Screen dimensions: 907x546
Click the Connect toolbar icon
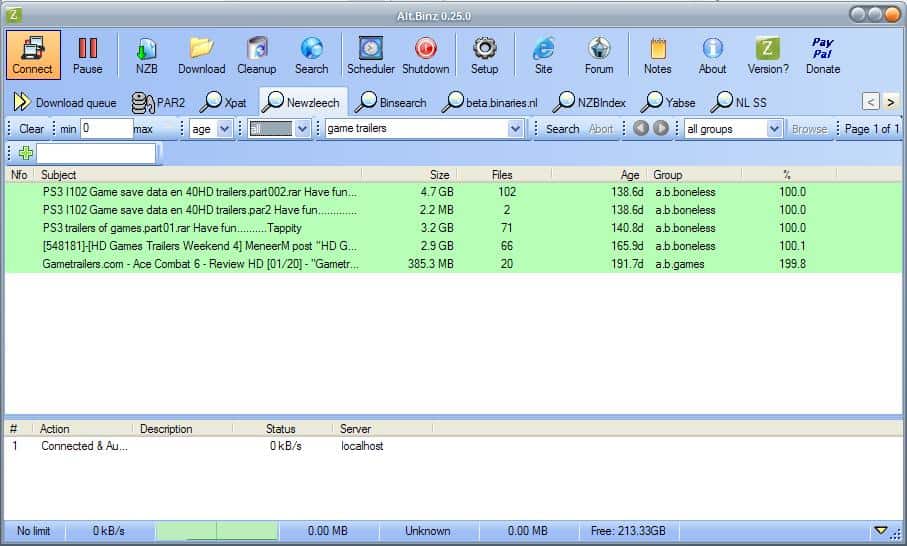click(33, 55)
